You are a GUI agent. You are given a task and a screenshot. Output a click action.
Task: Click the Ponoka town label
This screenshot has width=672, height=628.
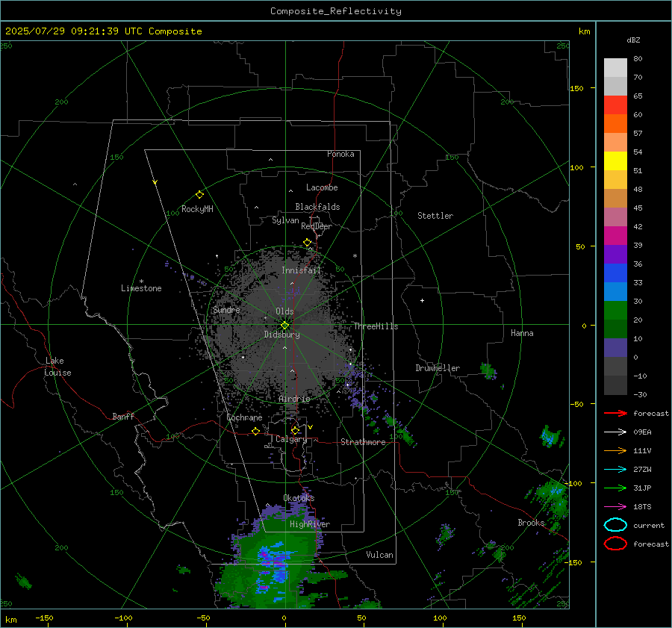(x=340, y=154)
